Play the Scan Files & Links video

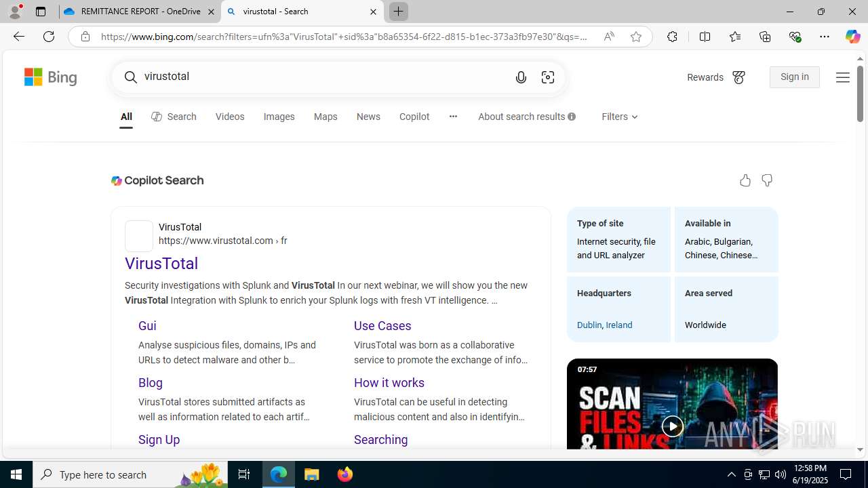(672, 426)
